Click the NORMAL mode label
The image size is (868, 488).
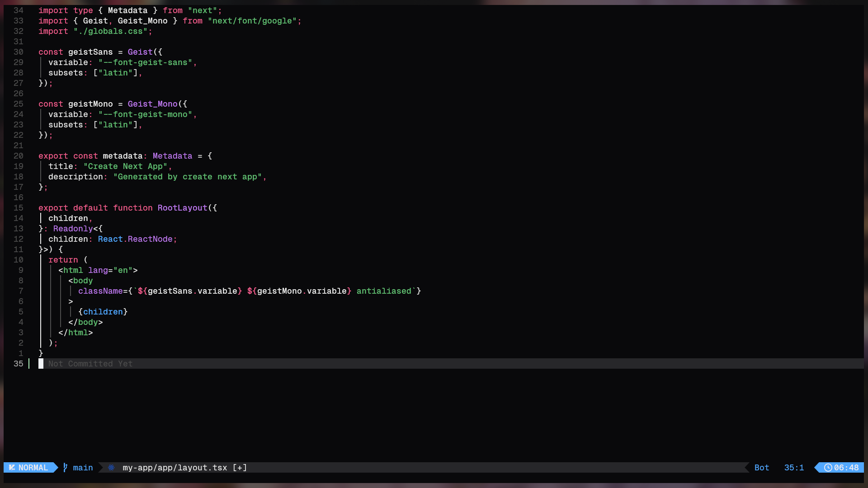coord(33,468)
